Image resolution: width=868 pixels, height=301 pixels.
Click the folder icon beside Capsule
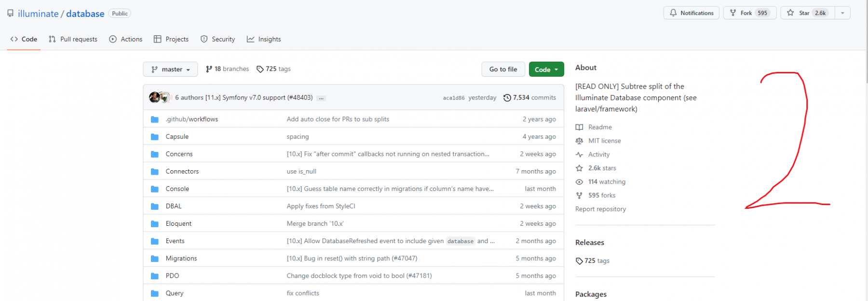click(155, 137)
